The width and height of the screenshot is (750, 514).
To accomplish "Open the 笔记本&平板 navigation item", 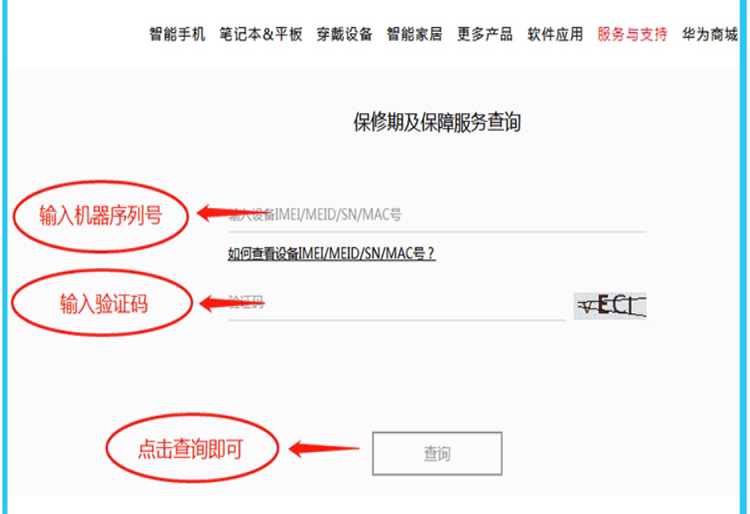I will coord(261,34).
